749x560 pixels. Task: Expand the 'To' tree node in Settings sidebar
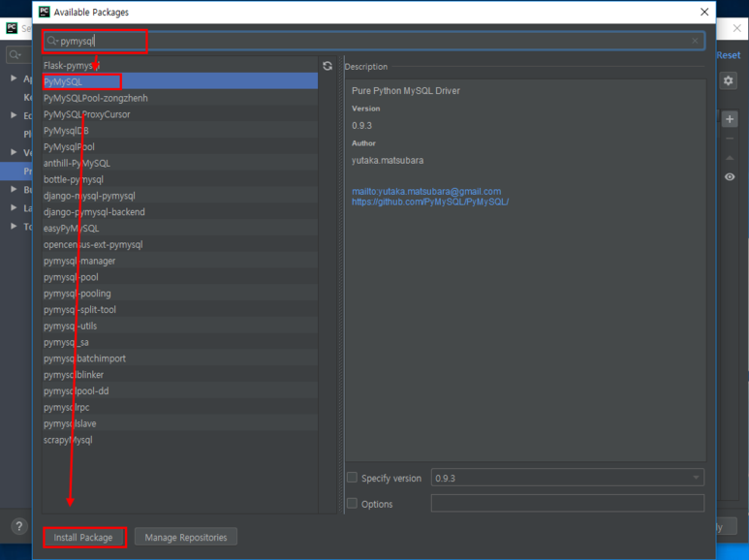[14, 226]
